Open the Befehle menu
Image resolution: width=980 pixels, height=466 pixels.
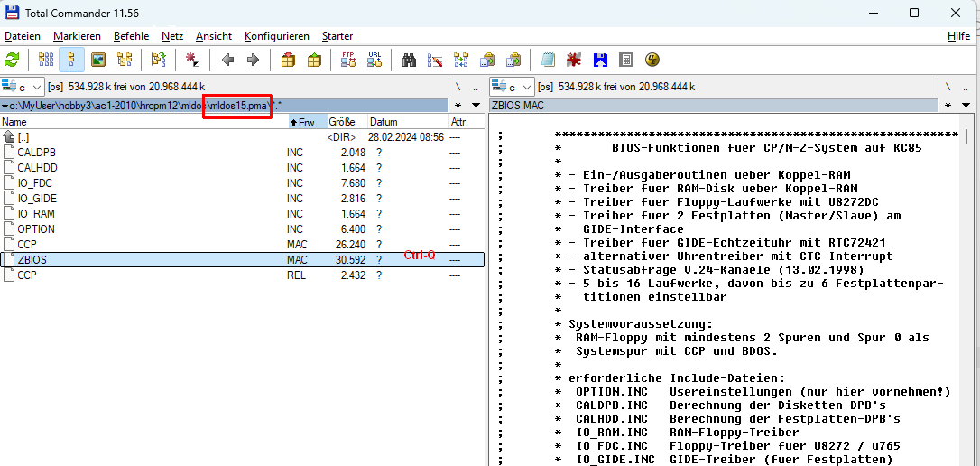coord(132,36)
